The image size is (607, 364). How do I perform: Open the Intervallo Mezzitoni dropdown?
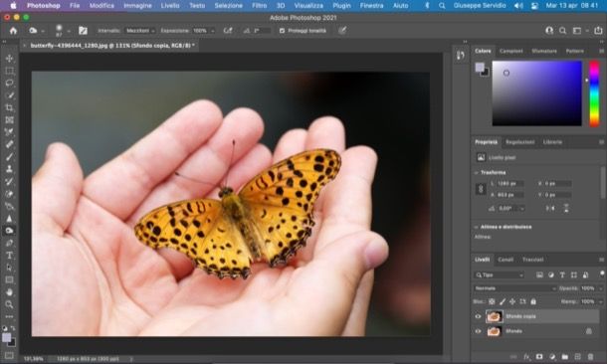point(140,31)
